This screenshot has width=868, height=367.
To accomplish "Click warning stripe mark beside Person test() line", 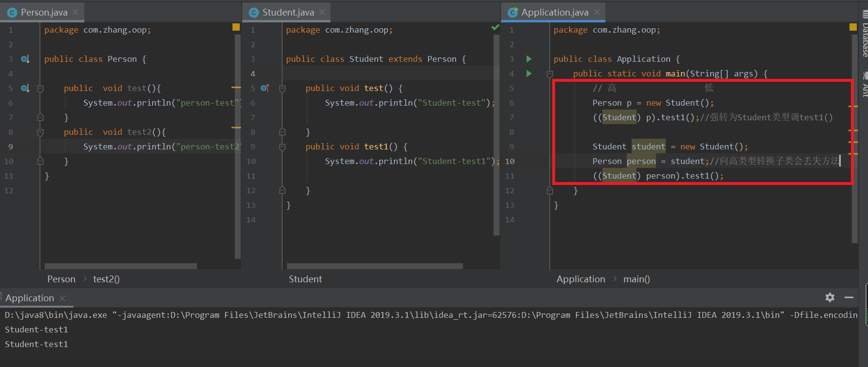I will click(x=236, y=87).
